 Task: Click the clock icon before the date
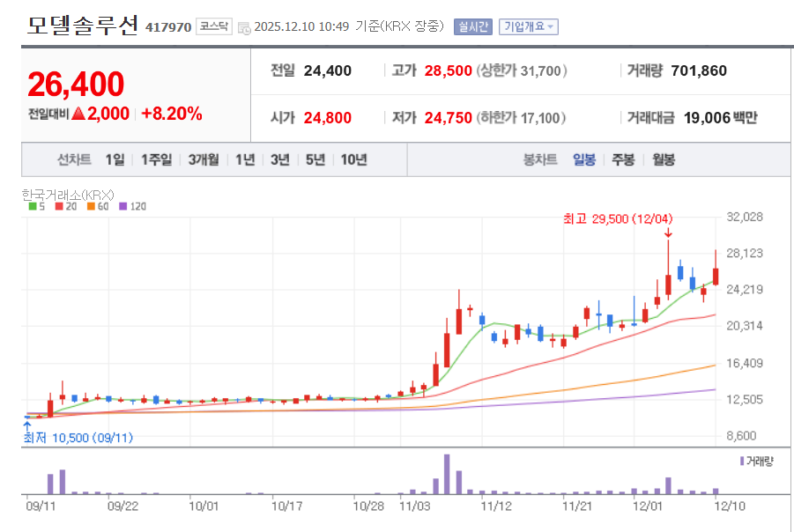tap(244, 27)
